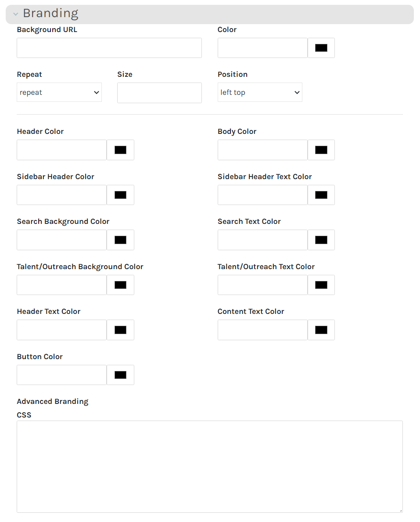The height and width of the screenshot is (522, 420).
Task: Open the background Color swatch picker
Action: (321, 48)
